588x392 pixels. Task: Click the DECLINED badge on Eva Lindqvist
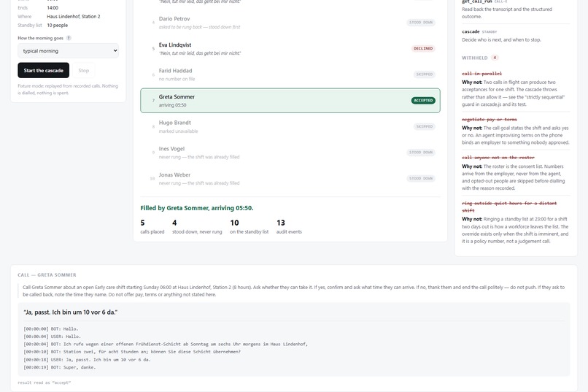coord(423,48)
